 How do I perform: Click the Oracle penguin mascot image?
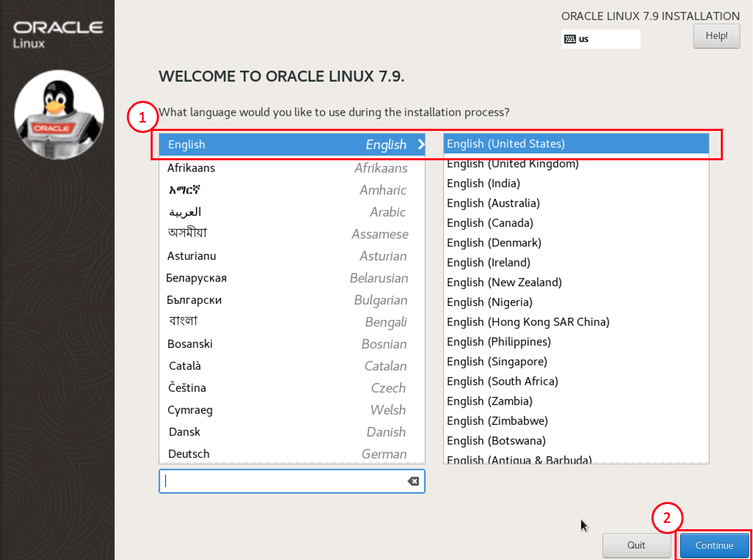click(x=59, y=115)
